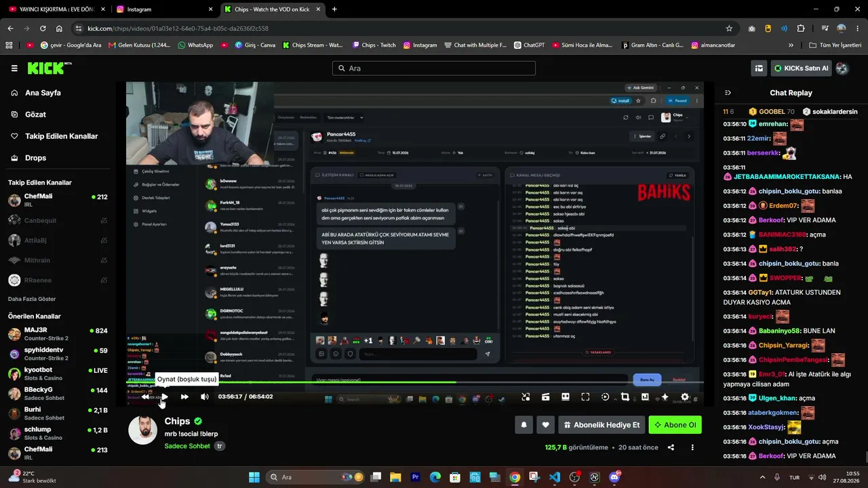Viewport: 868px width, 488px height.
Task: Open playback speed control in player
Action: [x=605, y=396]
